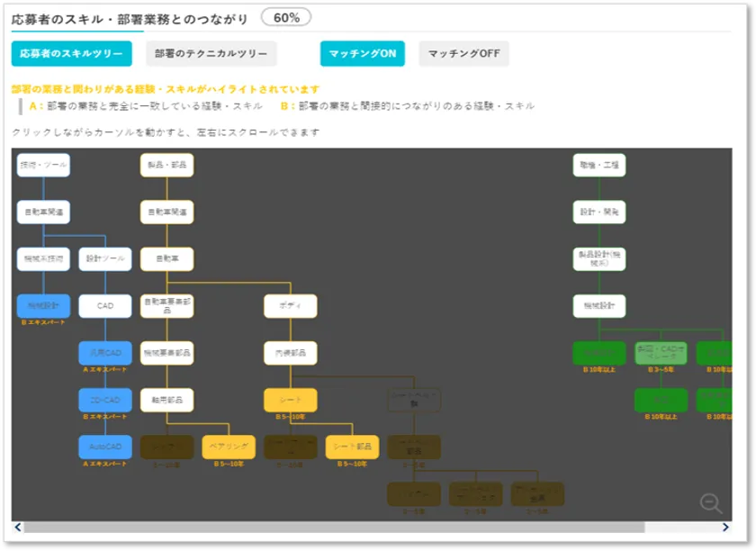Expand the 製品・部品 root node

[167, 165]
